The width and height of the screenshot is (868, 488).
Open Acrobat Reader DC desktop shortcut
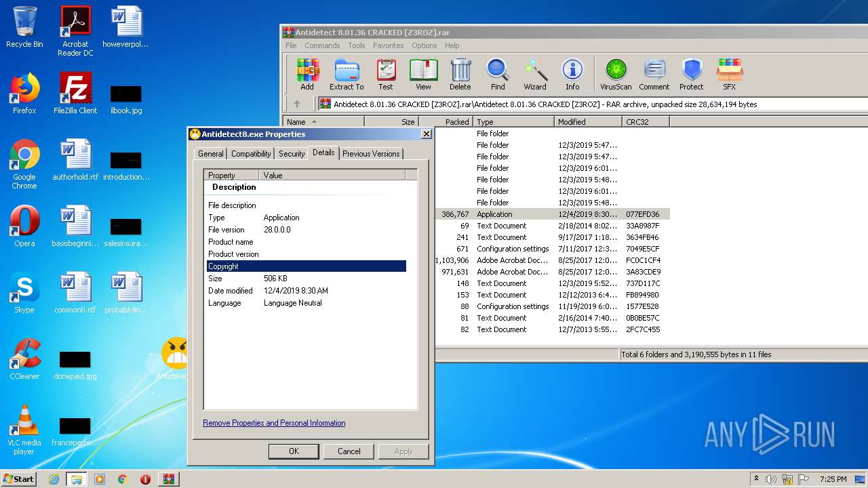(75, 31)
